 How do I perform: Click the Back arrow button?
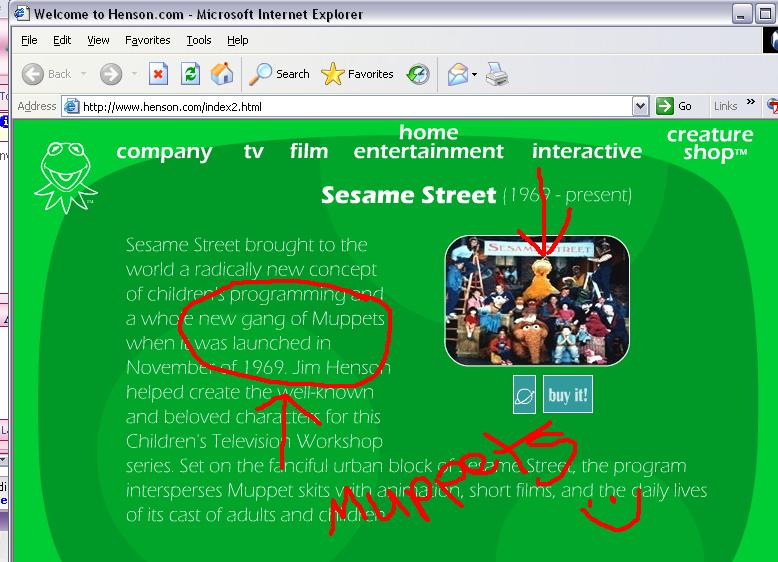[33, 74]
